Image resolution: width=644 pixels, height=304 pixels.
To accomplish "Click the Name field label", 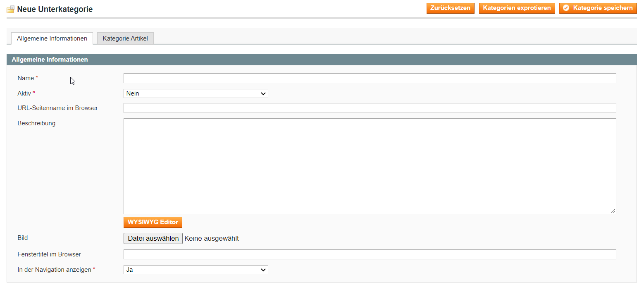I will click(x=26, y=78).
